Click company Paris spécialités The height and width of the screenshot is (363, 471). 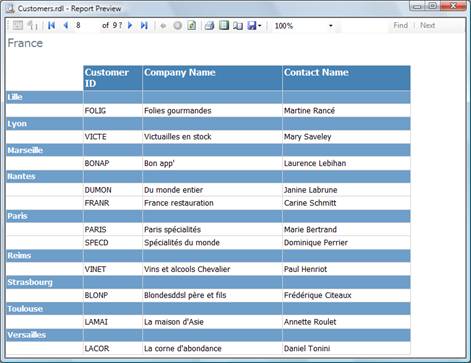[172, 230]
